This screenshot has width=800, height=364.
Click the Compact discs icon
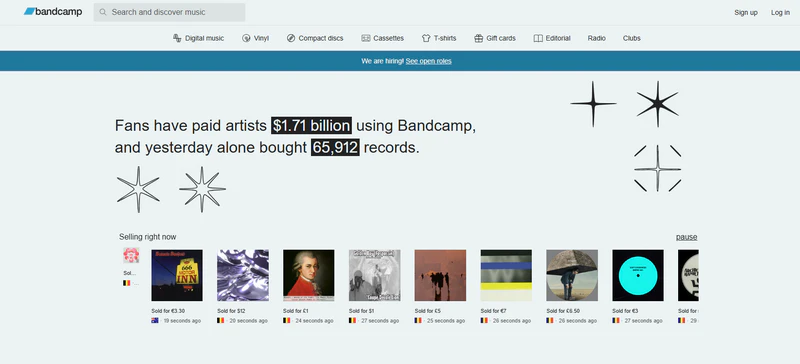[291, 38]
